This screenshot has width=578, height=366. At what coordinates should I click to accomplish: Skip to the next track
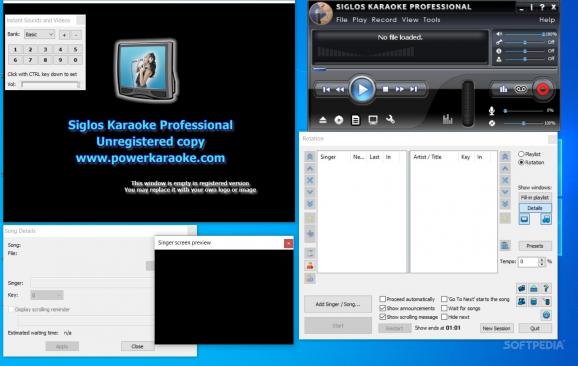pyautogui.click(x=414, y=89)
